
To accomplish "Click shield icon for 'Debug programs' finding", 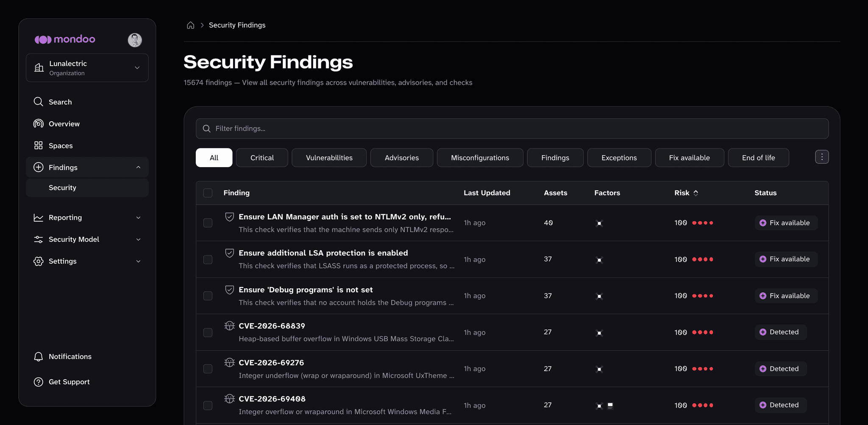I will 229,290.
